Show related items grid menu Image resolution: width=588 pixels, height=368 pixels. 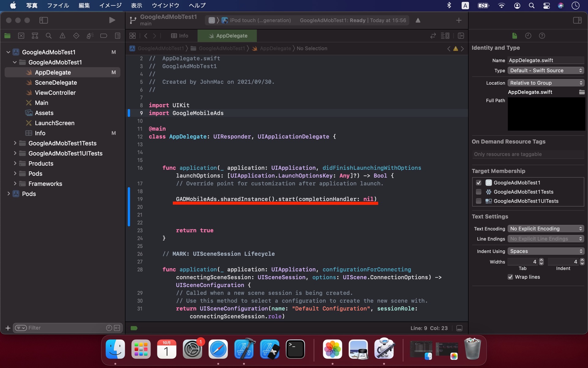tap(133, 36)
